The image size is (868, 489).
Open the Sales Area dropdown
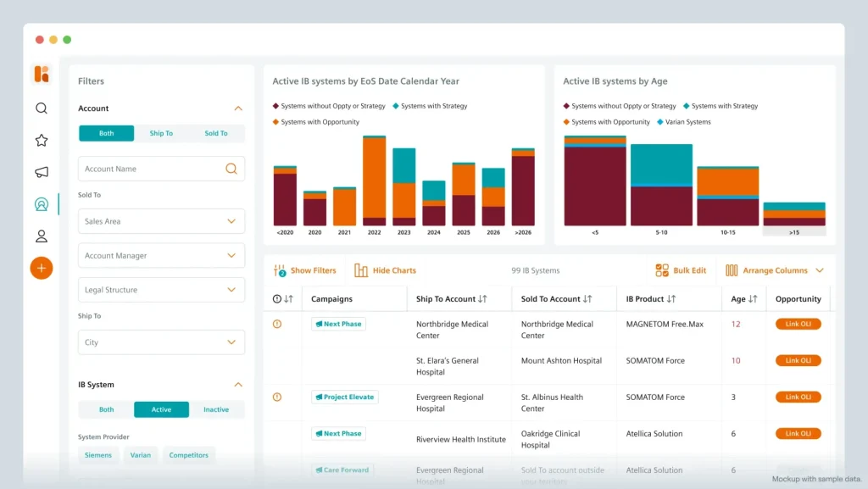coord(161,221)
